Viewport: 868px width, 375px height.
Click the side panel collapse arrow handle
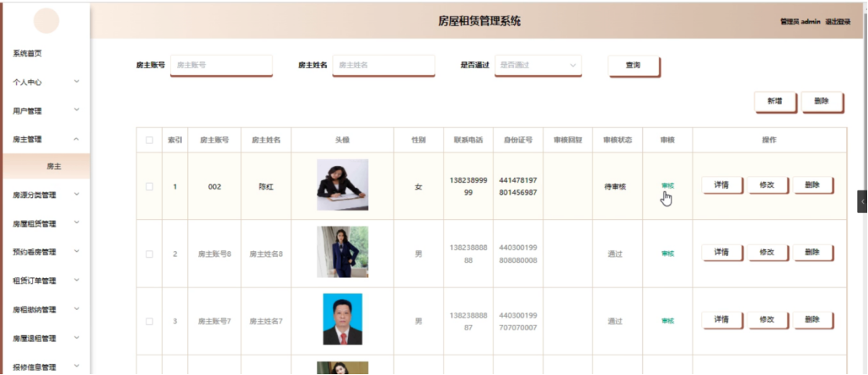863,202
